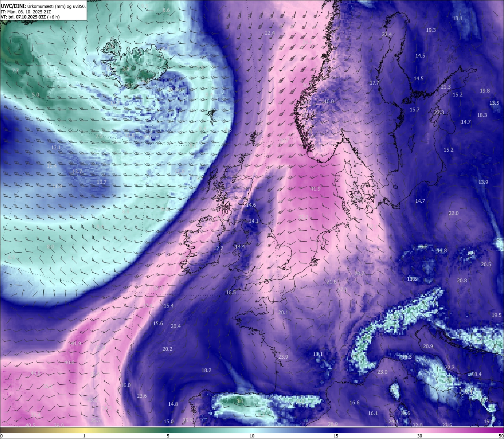The image size is (504, 439).
Task: Click the map value '19.8'
Action: click(485, 91)
